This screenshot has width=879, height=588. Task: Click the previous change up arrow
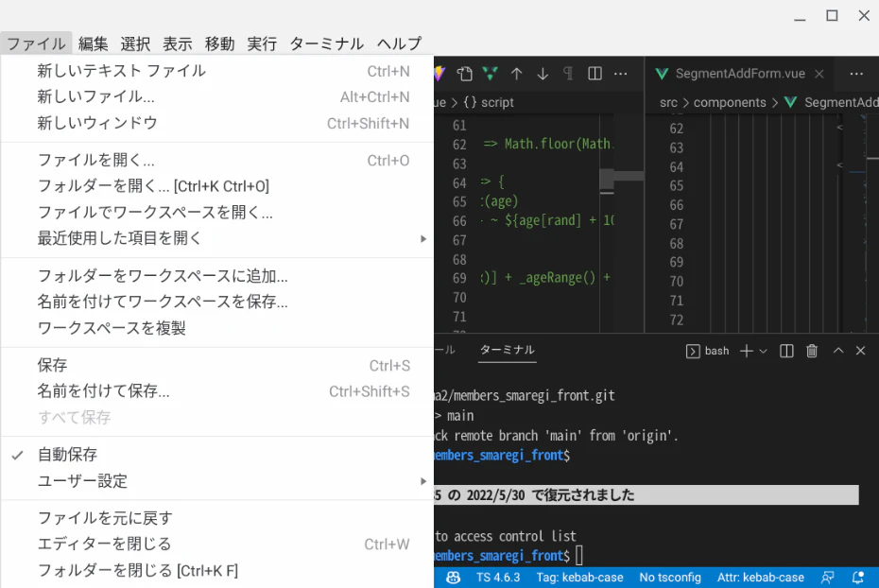pos(516,74)
